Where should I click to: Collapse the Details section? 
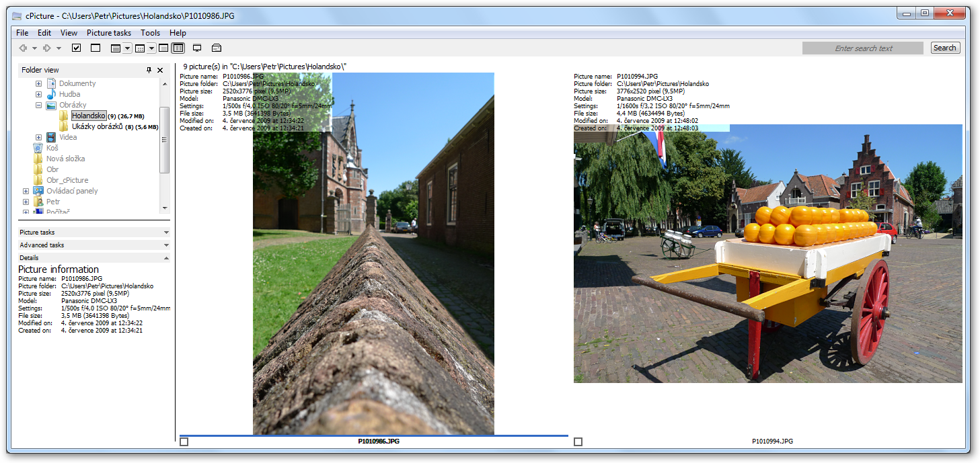coord(94,258)
